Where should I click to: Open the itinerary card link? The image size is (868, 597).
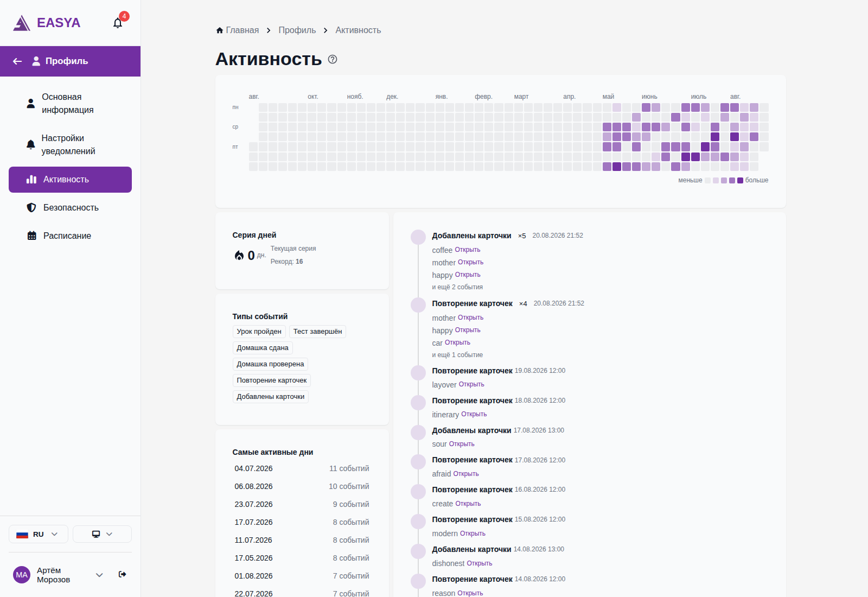[474, 414]
